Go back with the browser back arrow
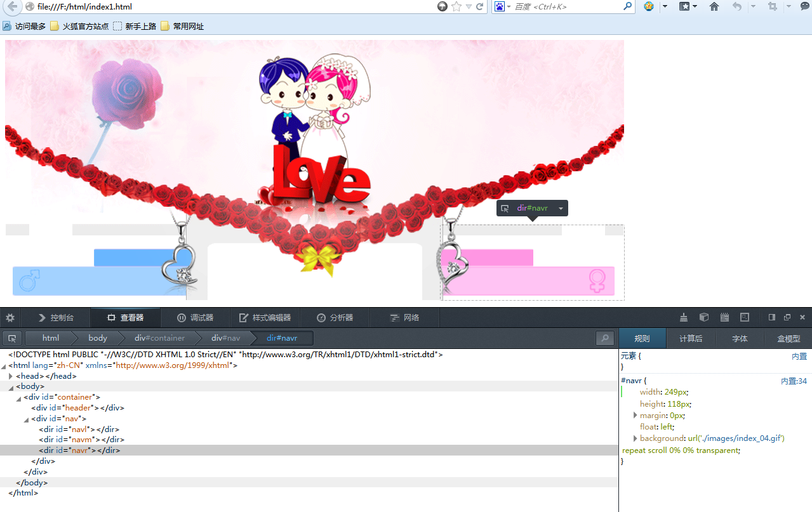Viewport: 812px width, 512px height. (12, 6)
